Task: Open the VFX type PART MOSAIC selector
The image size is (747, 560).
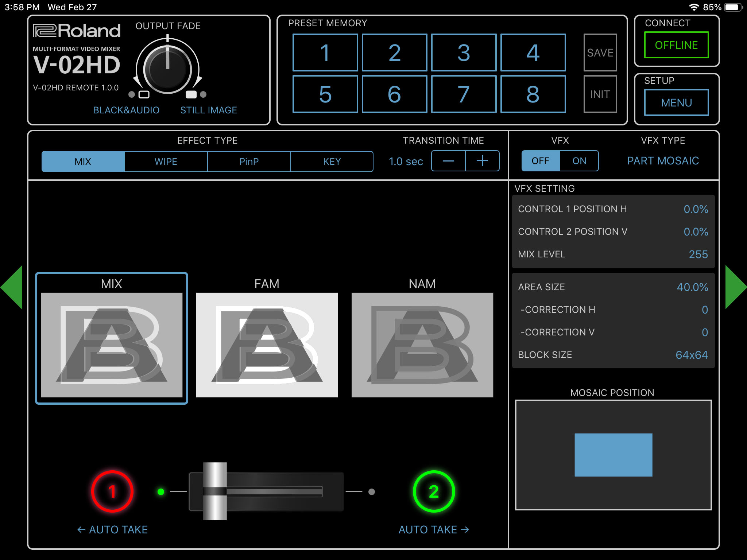Action: 663,161
